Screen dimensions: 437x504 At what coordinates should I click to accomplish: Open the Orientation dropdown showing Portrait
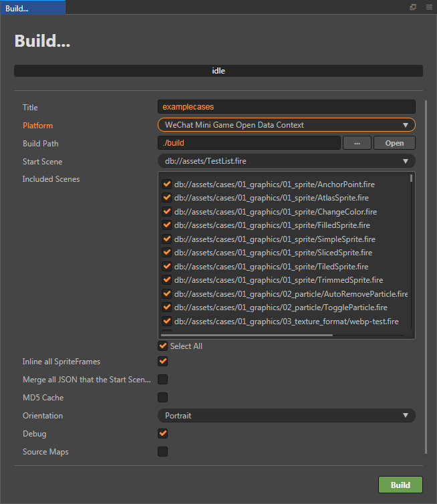tap(286, 415)
